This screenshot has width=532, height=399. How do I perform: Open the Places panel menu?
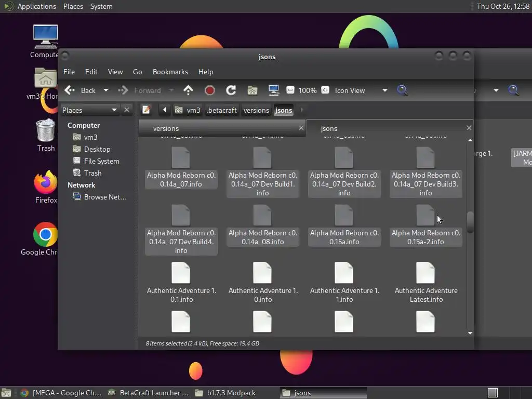(x=73, y=6)
